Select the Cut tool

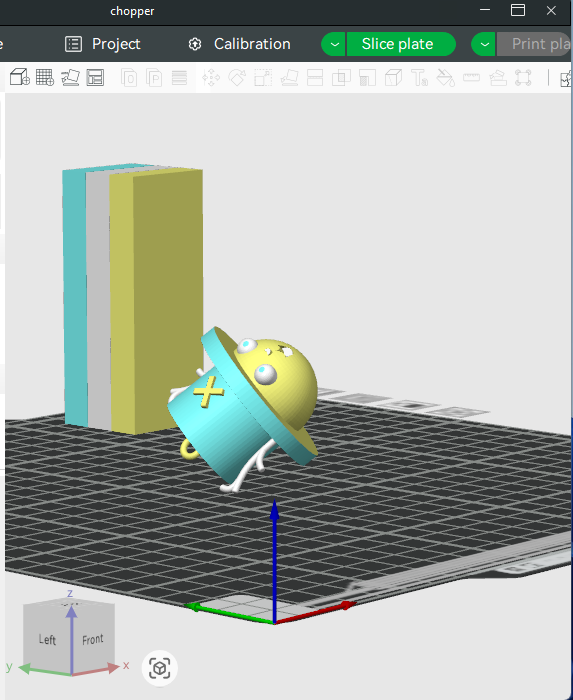click(x=315, y=78)
